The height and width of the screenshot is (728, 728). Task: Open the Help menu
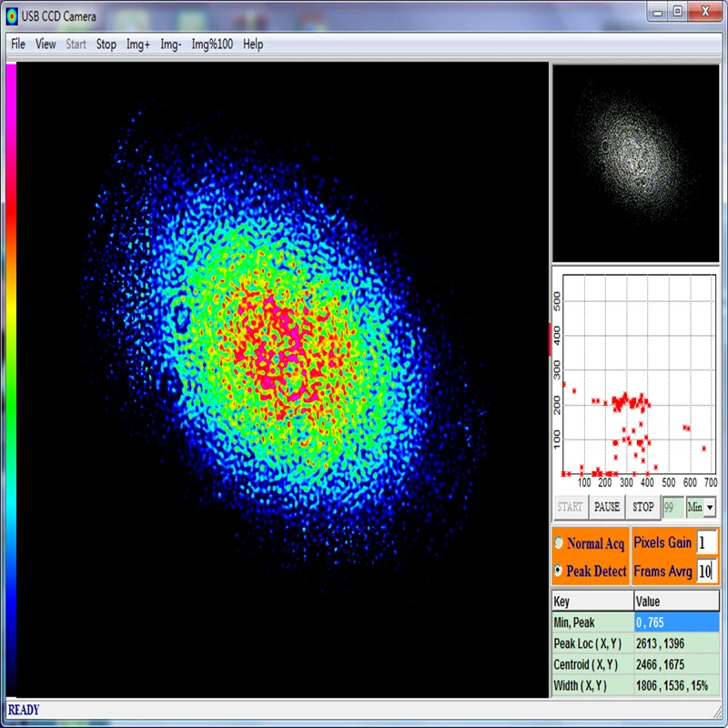point(253,44)
